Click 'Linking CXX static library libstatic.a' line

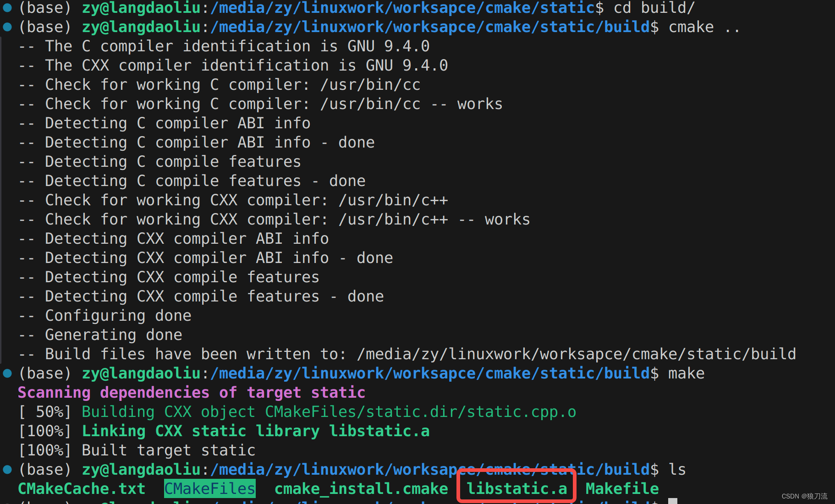[x=256, y=431]
